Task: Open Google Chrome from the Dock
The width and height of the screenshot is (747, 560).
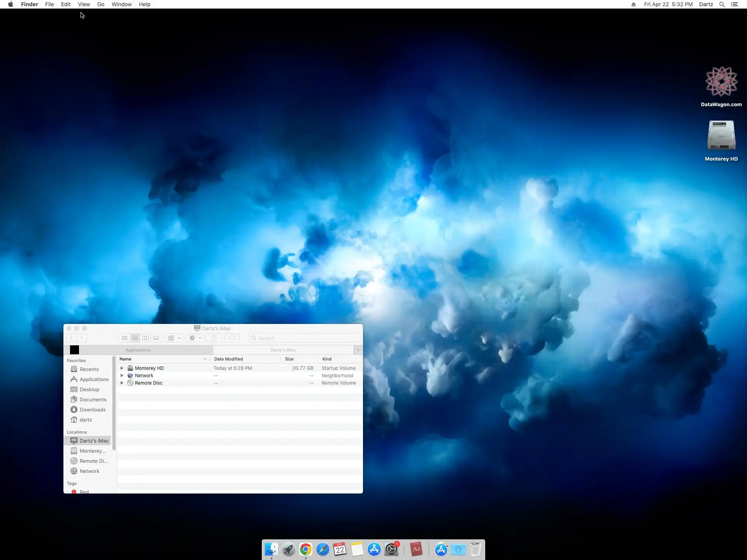Action: pos(306,549)
